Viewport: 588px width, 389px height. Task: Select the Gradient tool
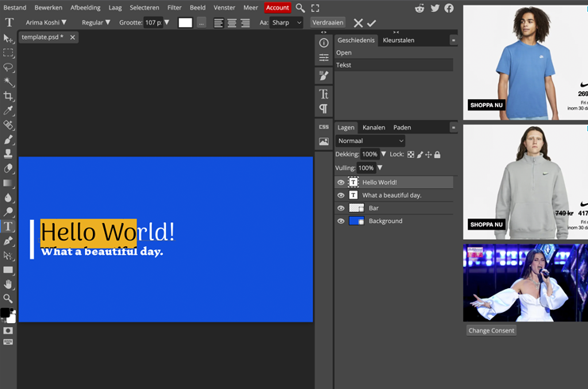click(x=8, y=183)
